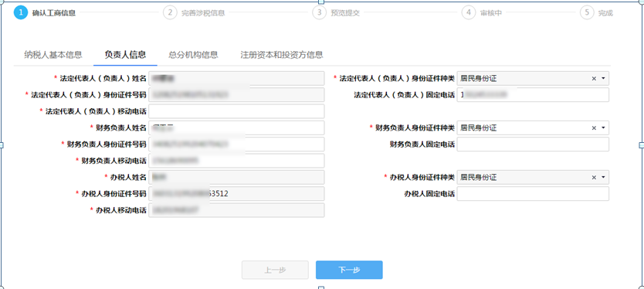Switch to 纳税人基本信息 tab
Image resolution: width=644 pixels, height=289 pixels.
click(x=53, y=55)
